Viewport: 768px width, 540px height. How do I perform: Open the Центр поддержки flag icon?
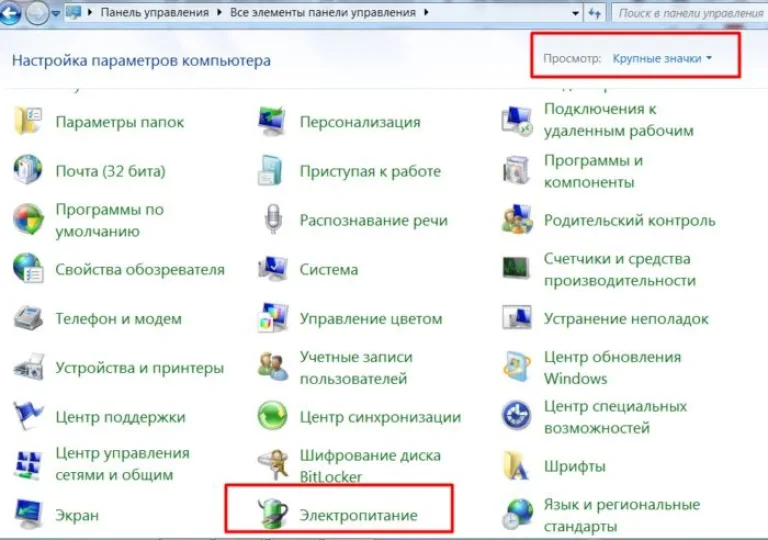pyautogui.click(x=28, y=416)
